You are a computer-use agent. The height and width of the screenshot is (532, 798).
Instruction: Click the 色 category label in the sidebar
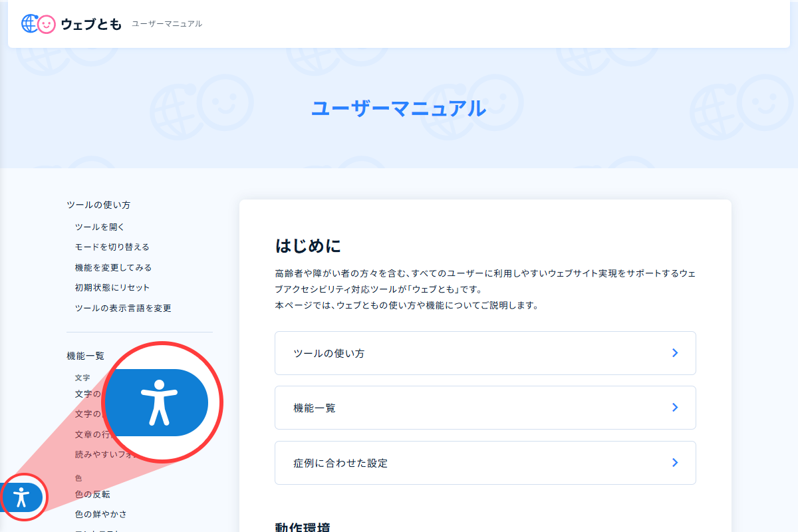point(78,477)
